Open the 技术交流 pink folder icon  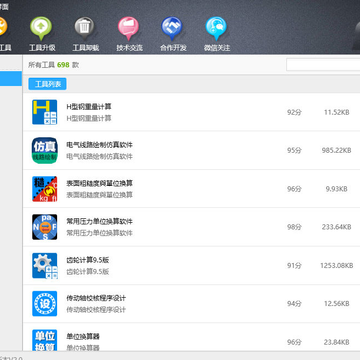pyautogui.click(x=128, y=28)
